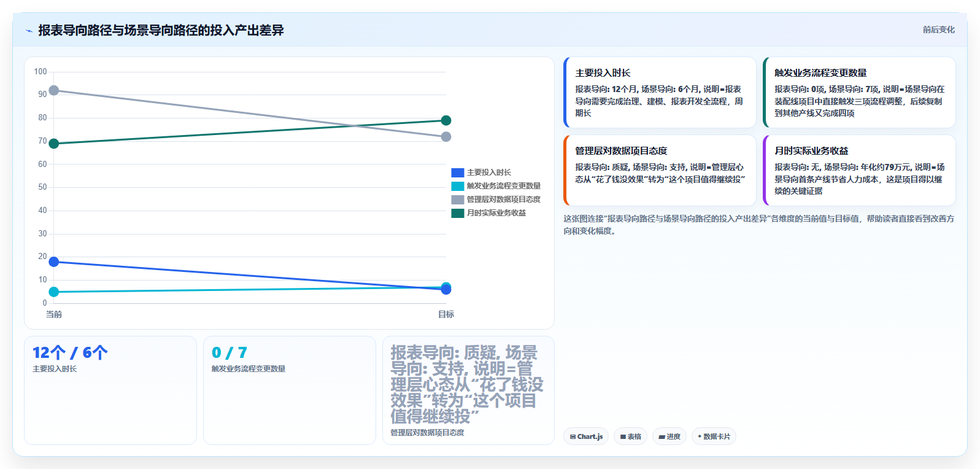The image size is (980, 469).
Task: Click the 主要投入时长 caption under 12个 / 6个
Action: click(x=55, y=369)
